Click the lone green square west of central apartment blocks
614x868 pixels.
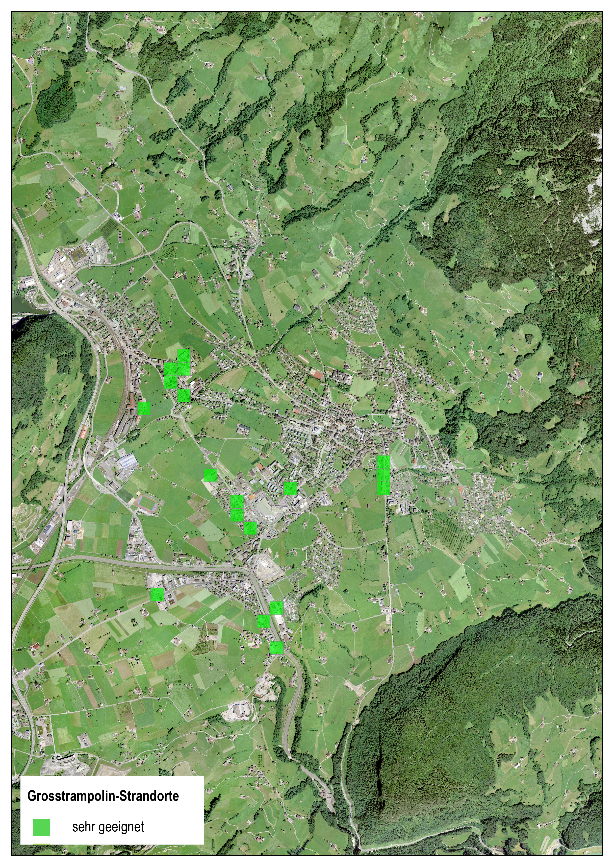290,488
